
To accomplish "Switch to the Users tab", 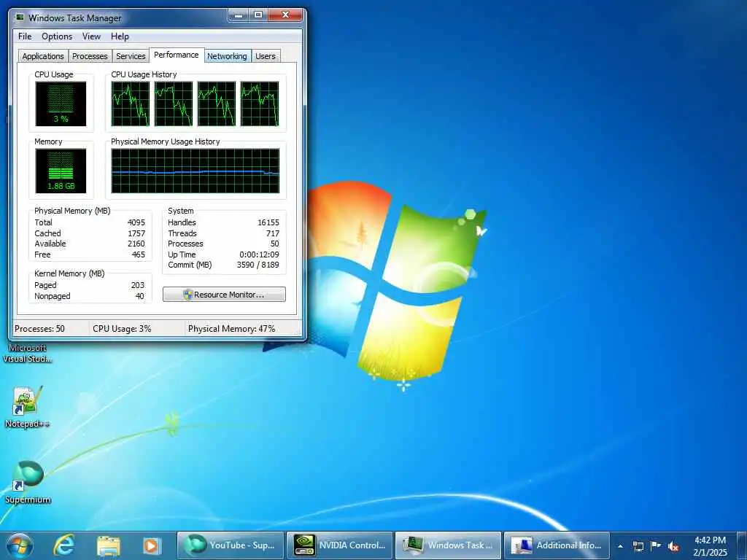I will [266, 56].
